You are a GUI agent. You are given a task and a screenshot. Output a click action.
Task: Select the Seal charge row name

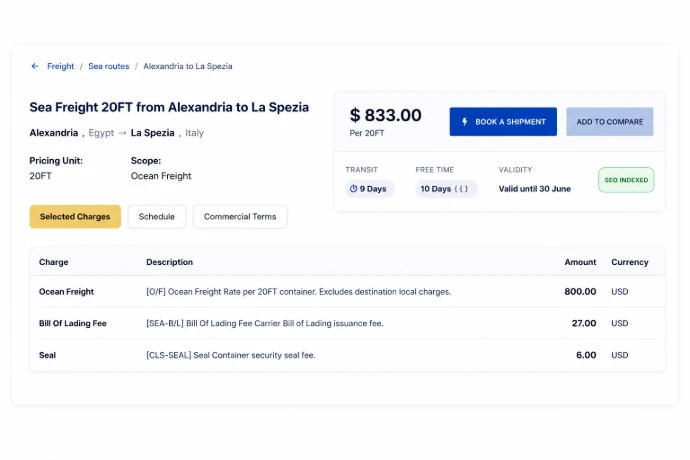click(48, 355)
